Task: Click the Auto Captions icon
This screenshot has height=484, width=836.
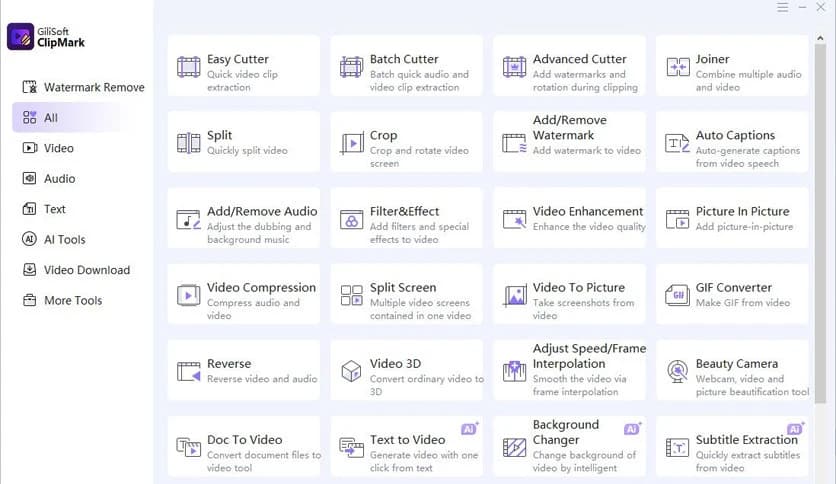Action: pyautogui.click(x=677, y=143)
